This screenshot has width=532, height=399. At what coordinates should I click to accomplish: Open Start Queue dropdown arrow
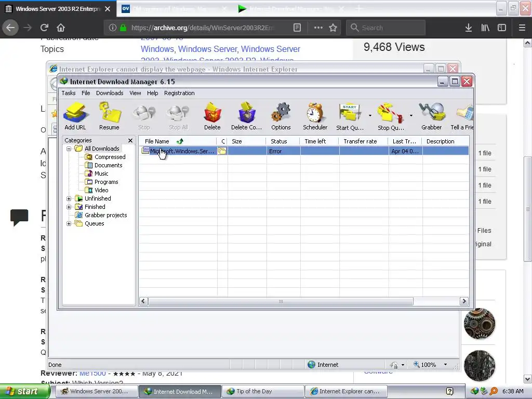(x=370, y=116)
